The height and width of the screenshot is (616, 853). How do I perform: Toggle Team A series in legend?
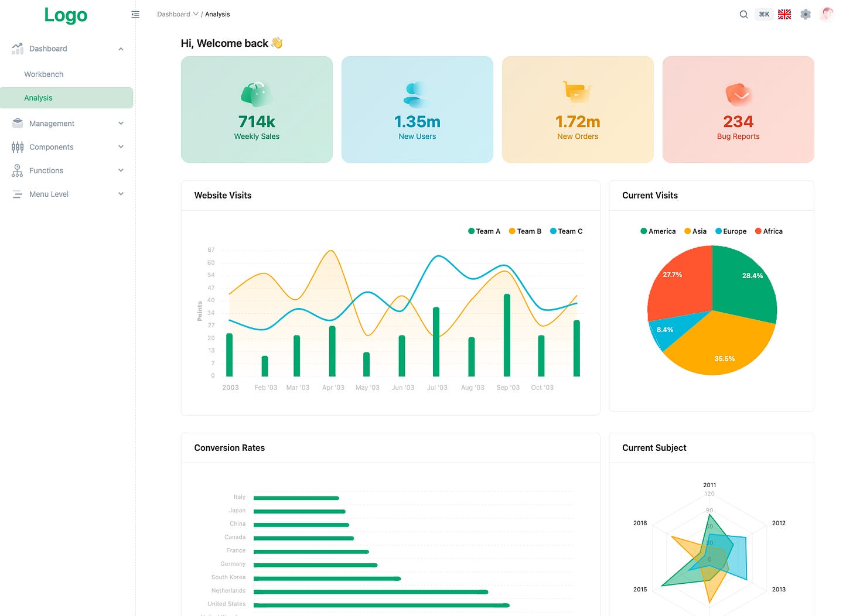click(484, 231)
